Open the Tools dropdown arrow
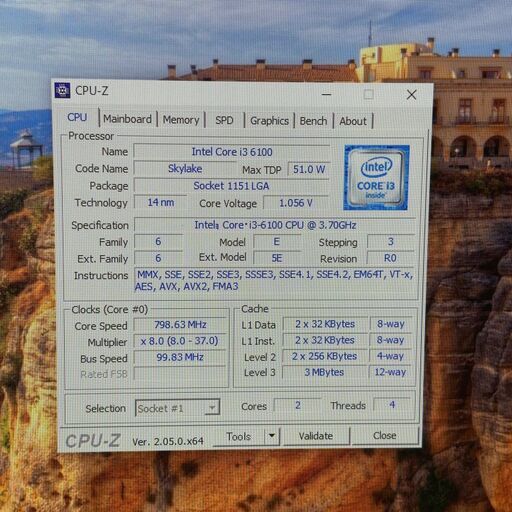512x512 pixels. click(x=272, y=436)
